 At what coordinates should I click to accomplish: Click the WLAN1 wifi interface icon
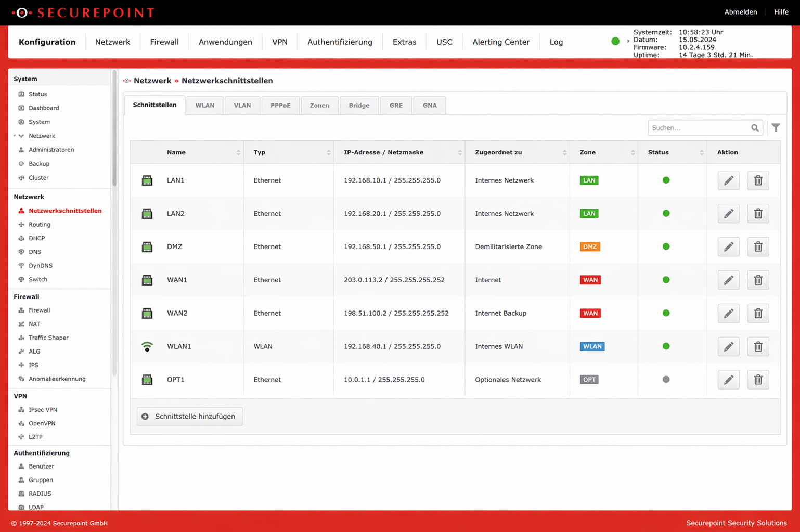click(x=147, y=346)
